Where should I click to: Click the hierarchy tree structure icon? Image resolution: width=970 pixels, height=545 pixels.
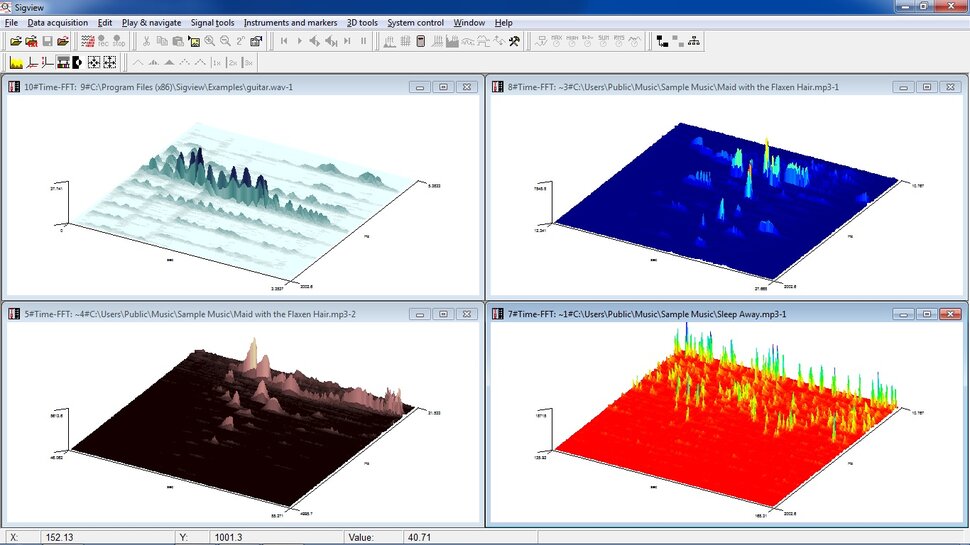693,41
